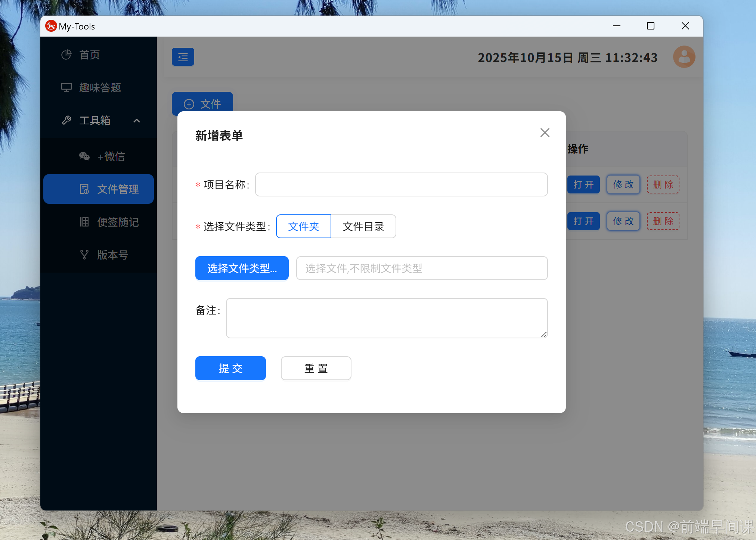The image size is (756, 540).
Task: Click the 新增表单 dialog title
Action: pos(219,136)
